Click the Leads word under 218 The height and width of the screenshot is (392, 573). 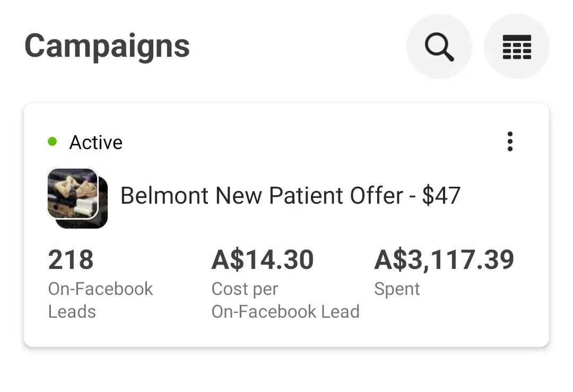pyautogui.click(x=72, y=311)
